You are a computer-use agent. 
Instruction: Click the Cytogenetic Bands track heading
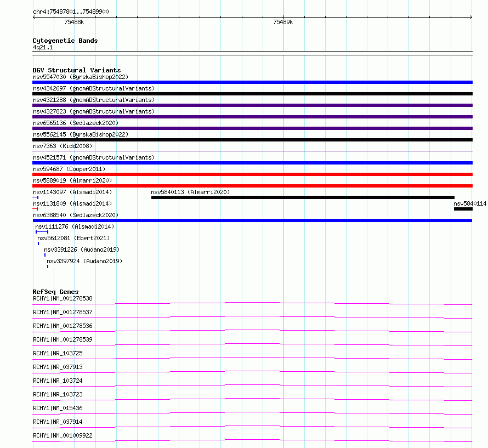tap(65, 41)
